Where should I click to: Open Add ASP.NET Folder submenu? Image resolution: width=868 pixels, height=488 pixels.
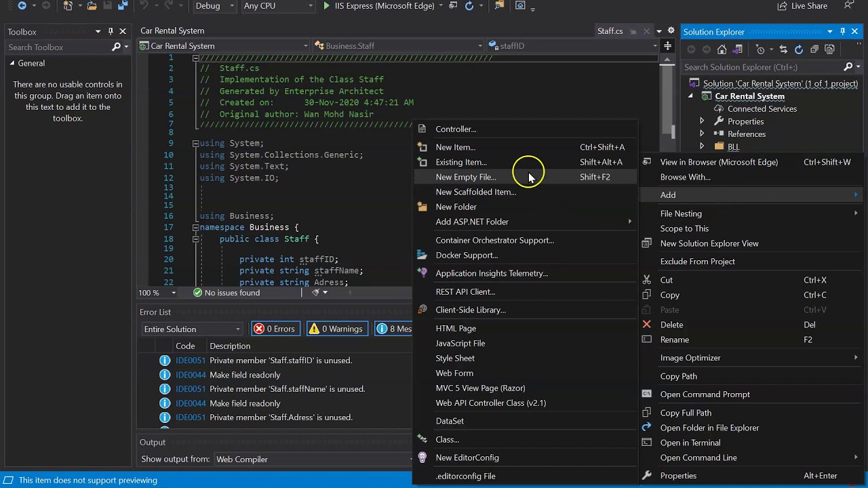(526, 222)
